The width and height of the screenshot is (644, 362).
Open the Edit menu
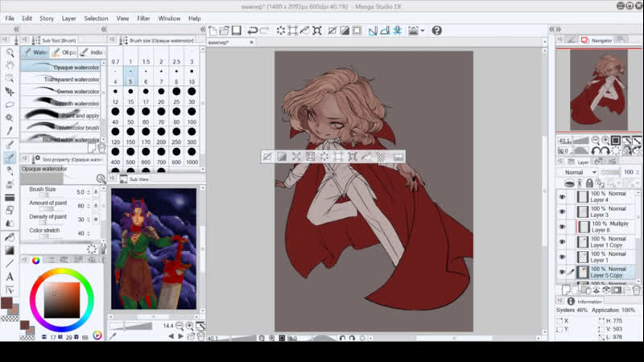point(27,19)
